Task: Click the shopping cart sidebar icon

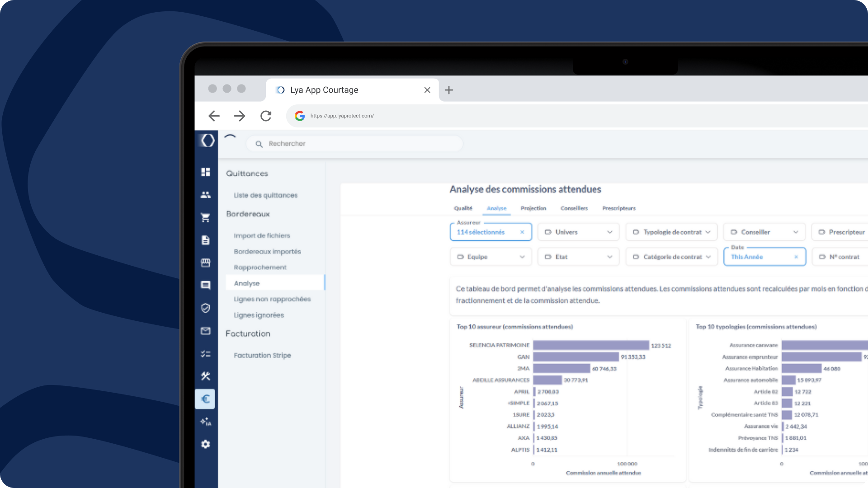Action: tap(205, 217)
